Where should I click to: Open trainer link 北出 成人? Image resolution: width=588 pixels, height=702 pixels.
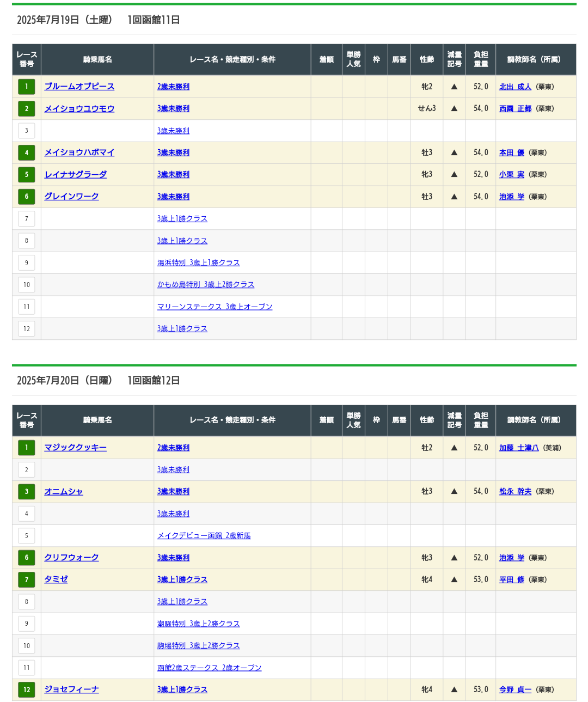coord(515,87)
